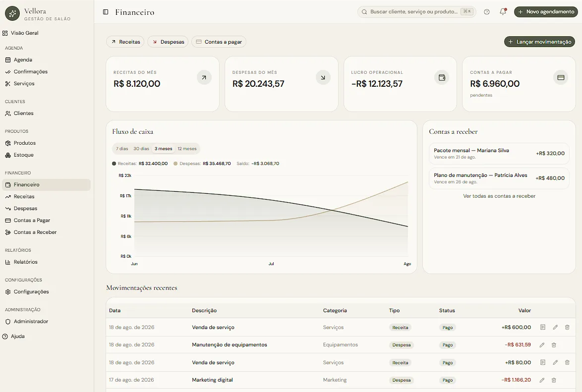Open Estoque in the sidebar

click(x=46, y=155)
